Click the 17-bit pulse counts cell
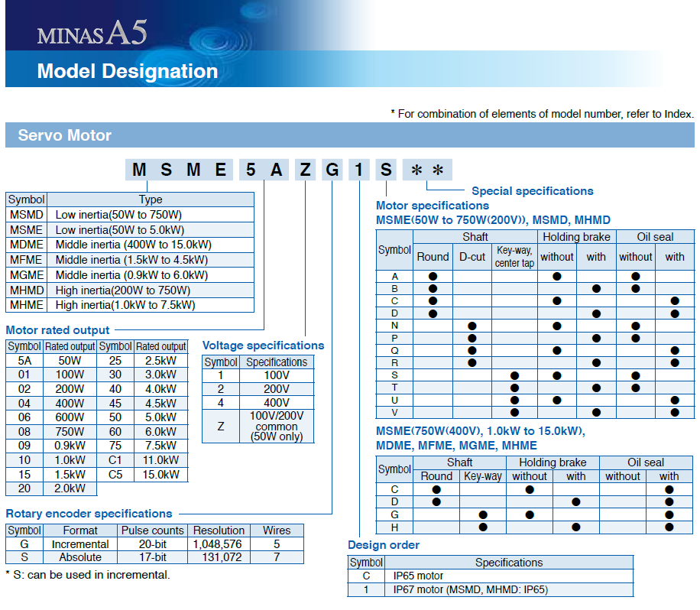The height and width of the screenshot is (610, 700). click(x=152, y=557)
